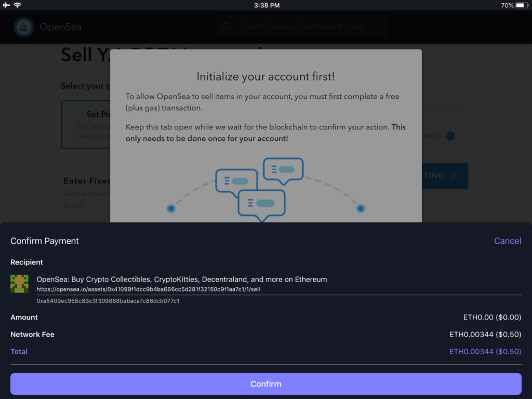532x399 pixels.
Task: Focus the Search Games, Collections & Users field
Action: pos(303,26)
